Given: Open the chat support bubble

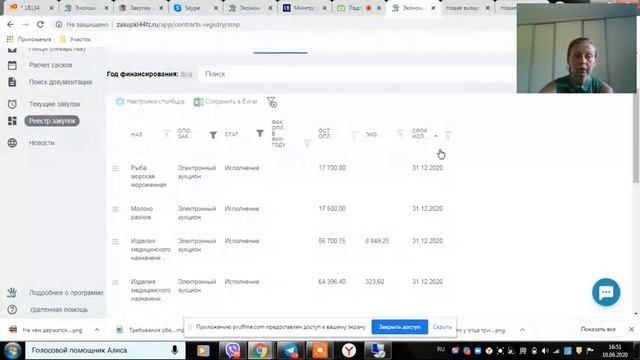Looking at the screenshot, I should point(606,292).
